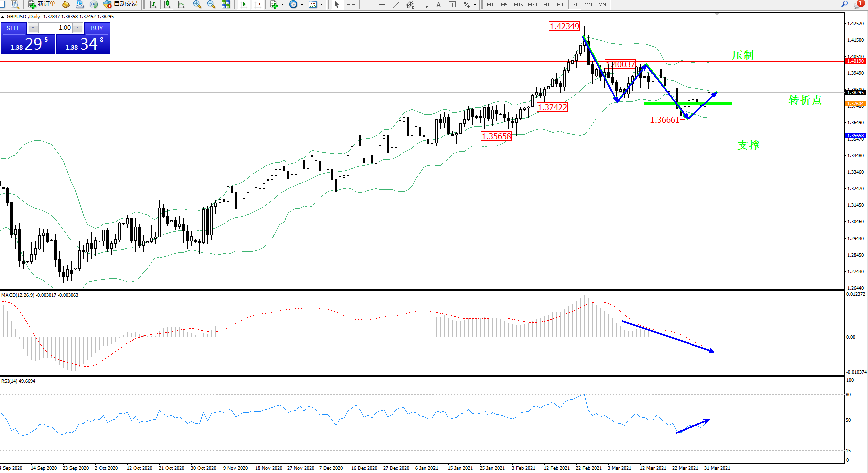Select the Fibonacci retracement tool
Screen dimensions: 868x473
[424, 4]
